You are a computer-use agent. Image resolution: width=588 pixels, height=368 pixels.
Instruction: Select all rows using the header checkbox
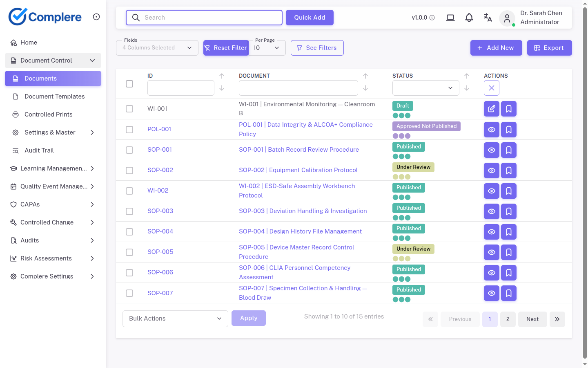coord(129,83)
